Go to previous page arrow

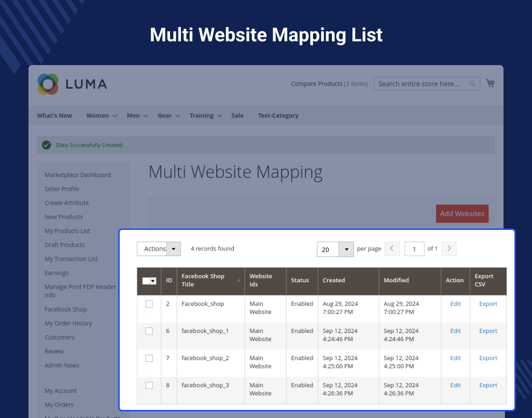click(392, 249)
